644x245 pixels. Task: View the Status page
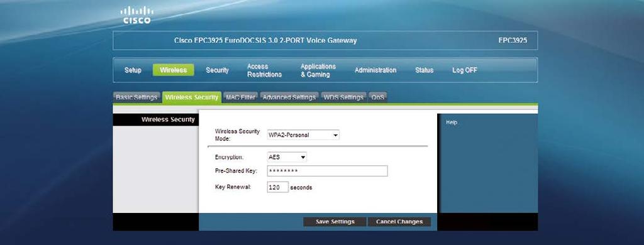(x=425, y=70)
